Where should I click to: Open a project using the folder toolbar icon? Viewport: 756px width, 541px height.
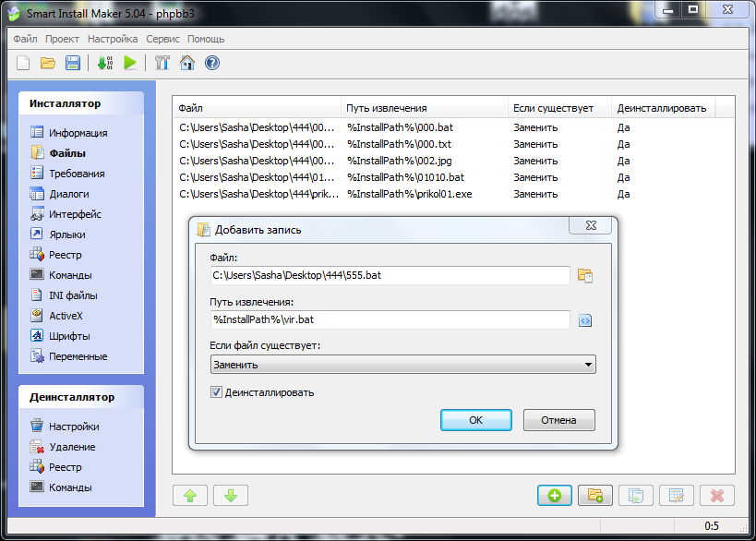pyautogui.click(x=48, y=63)
